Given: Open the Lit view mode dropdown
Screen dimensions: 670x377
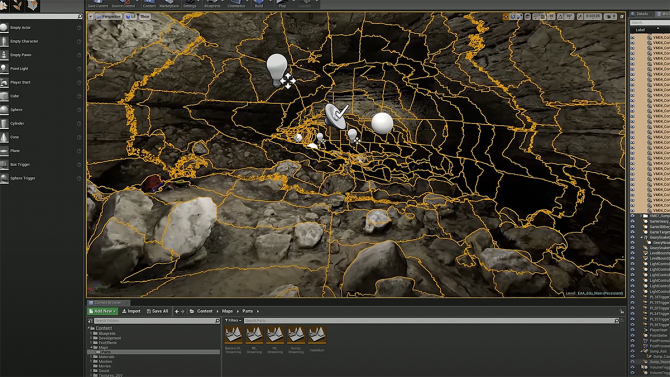Looking at the screenshot, I should [x=131, y=17].
